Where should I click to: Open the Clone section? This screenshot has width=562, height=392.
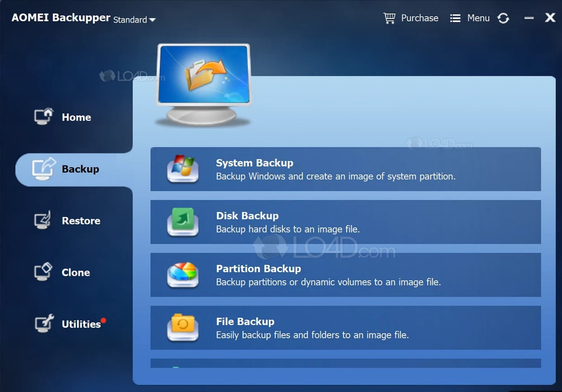click(62, 272)
